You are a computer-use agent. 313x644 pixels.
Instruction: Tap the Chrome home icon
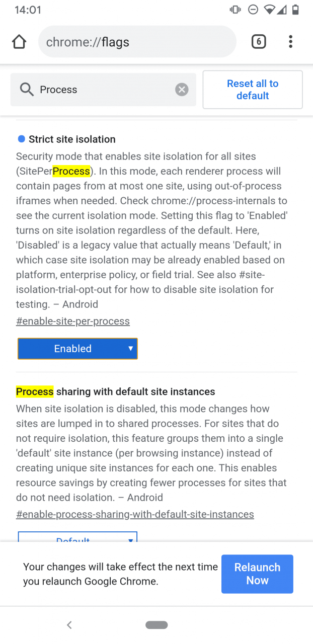point(19,42)
